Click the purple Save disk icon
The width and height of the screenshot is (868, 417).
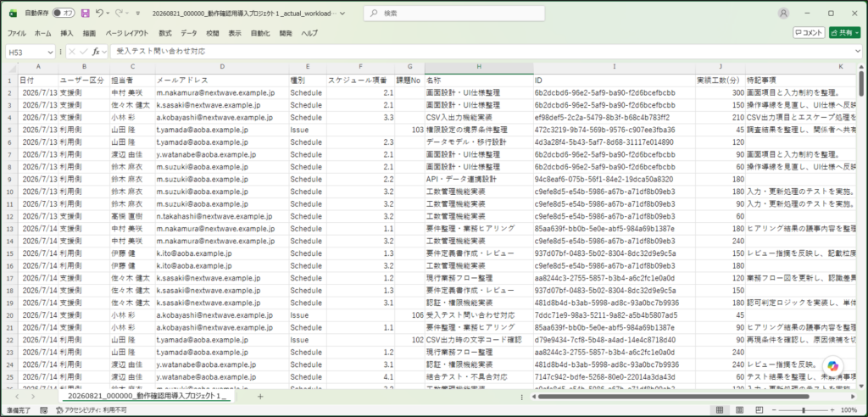click(x=86, y=13)
